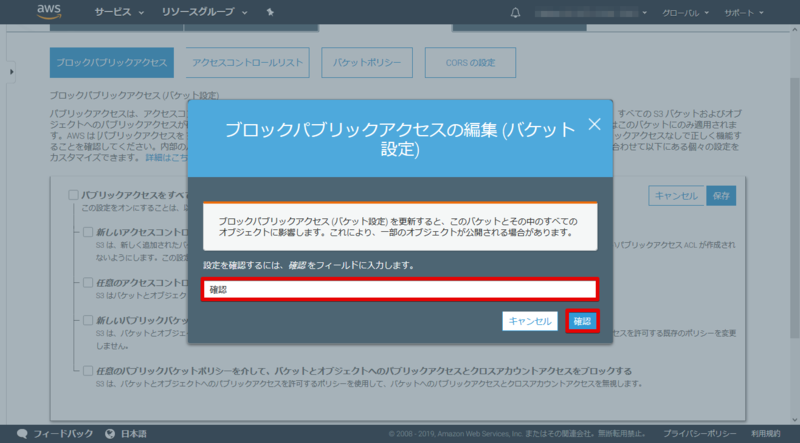Expand the left side panel arrow
800x443 pixels.
(x=11, y=72)
